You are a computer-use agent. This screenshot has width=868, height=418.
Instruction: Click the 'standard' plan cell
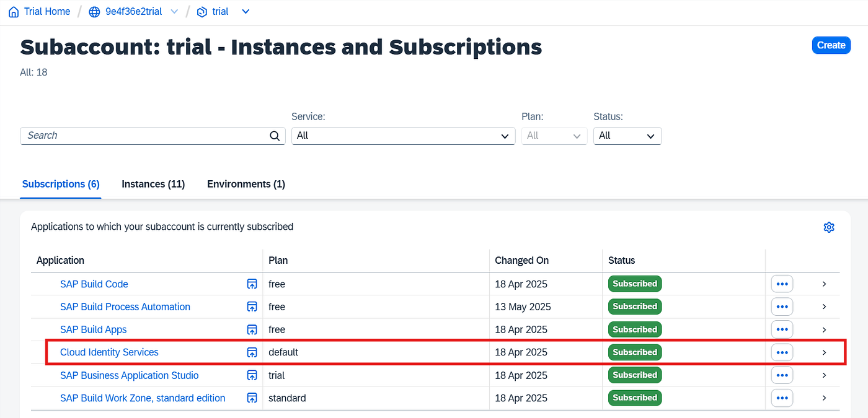[287, 398]
